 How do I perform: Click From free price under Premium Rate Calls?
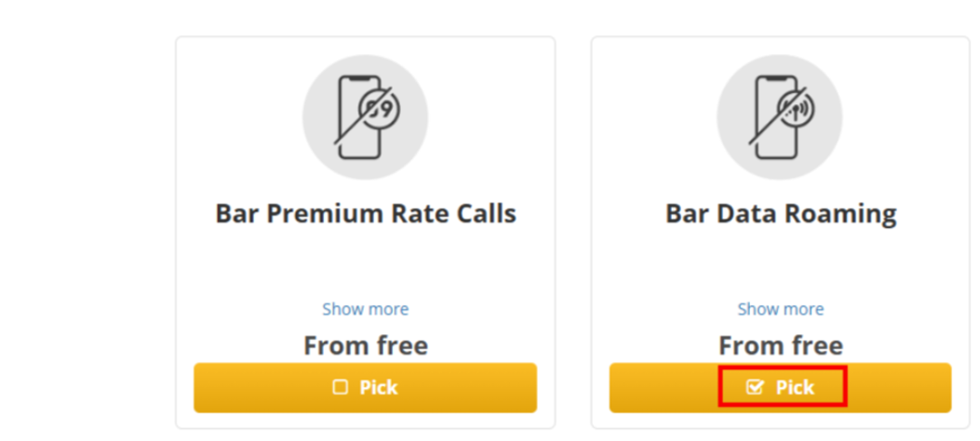(x=366, y=345)
